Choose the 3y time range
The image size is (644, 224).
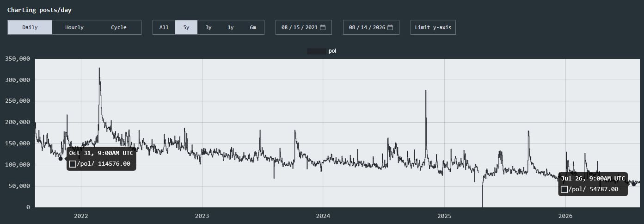209,27
